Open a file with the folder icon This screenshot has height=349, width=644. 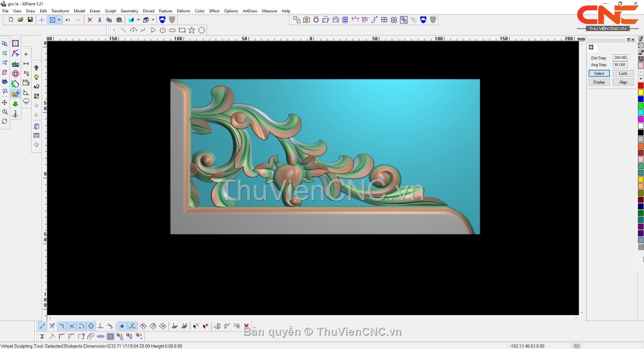pyautogui.click(x=20, y=20)
